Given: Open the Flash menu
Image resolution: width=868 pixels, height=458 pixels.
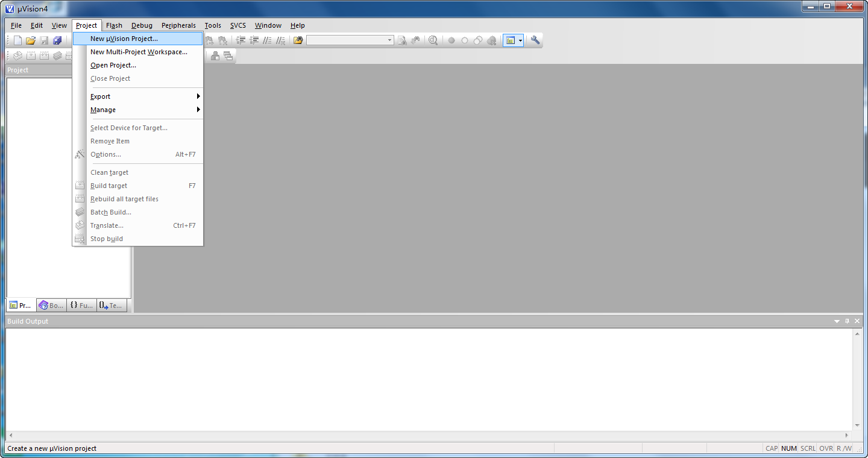Looking at the screenshot, I should (x=114, y=25).
